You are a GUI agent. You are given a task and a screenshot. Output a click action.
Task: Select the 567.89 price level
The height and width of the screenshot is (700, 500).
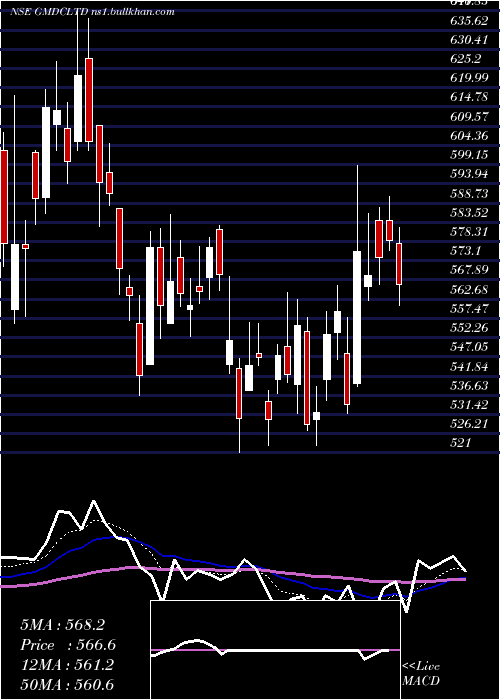click(469, 270)
